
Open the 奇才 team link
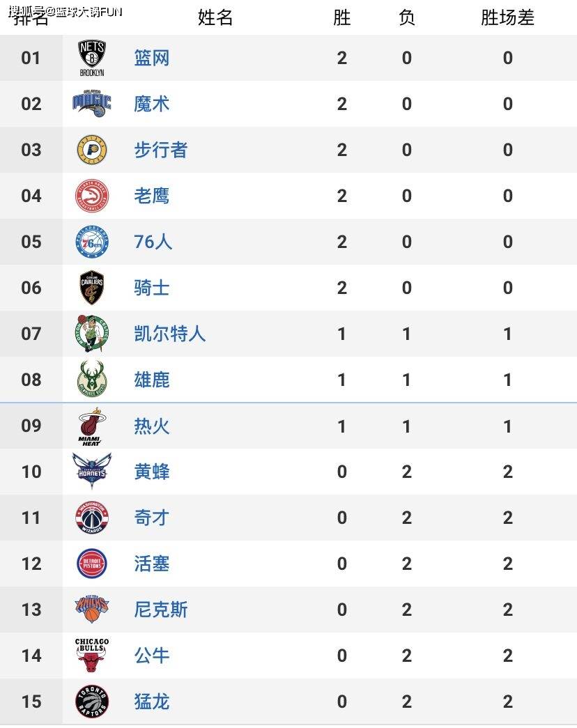tap(151, 517)
